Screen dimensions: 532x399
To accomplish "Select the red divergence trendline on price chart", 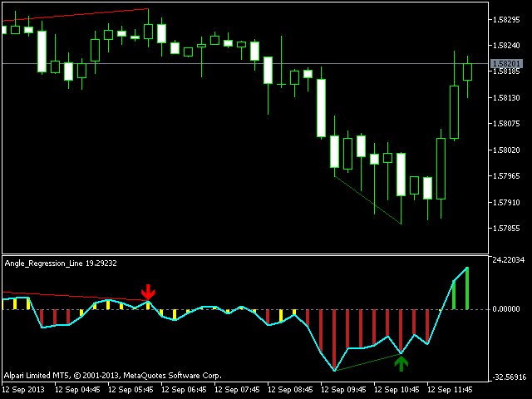I will tap(76, 15).
